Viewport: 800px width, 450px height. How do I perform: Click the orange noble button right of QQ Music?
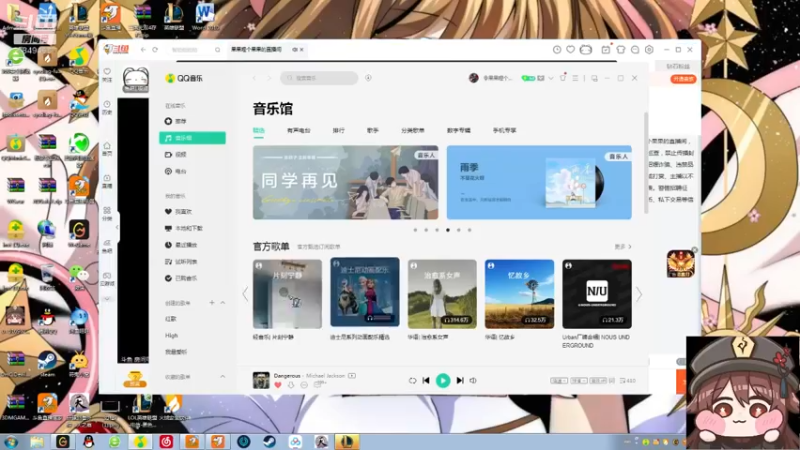pyautogui.click(x=683, y=79)
